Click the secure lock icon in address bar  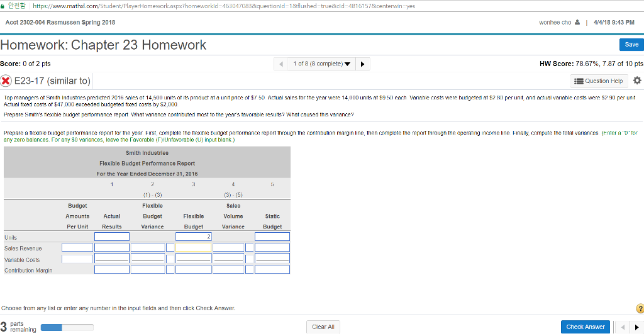point(3,6)
